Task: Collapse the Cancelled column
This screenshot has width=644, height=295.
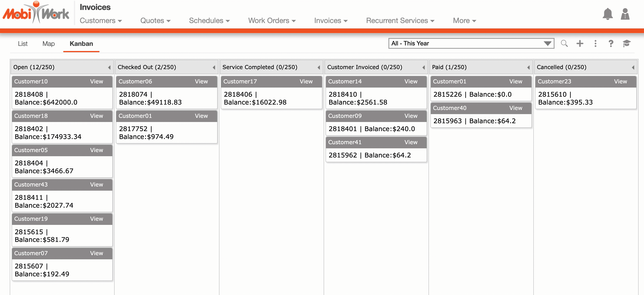Action: point(633,67)
